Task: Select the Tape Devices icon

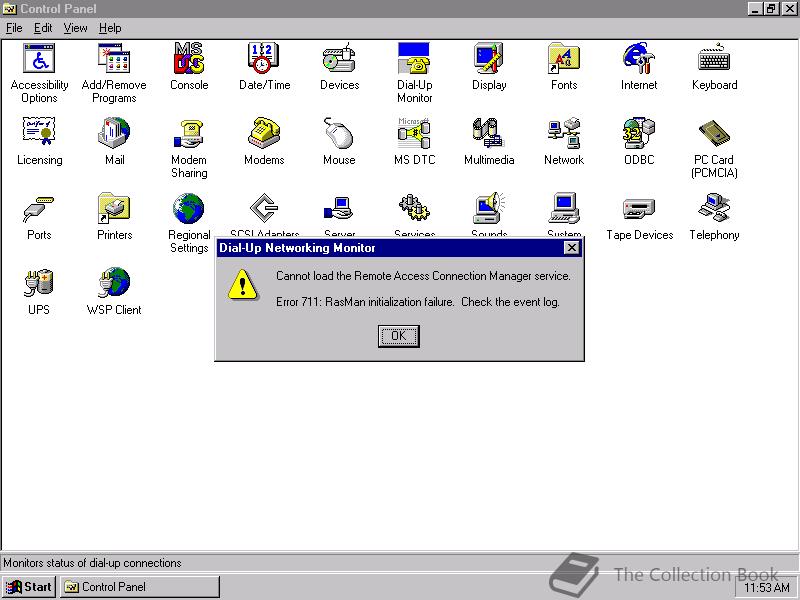Action: pyautogui.click(x=639, y=208)
